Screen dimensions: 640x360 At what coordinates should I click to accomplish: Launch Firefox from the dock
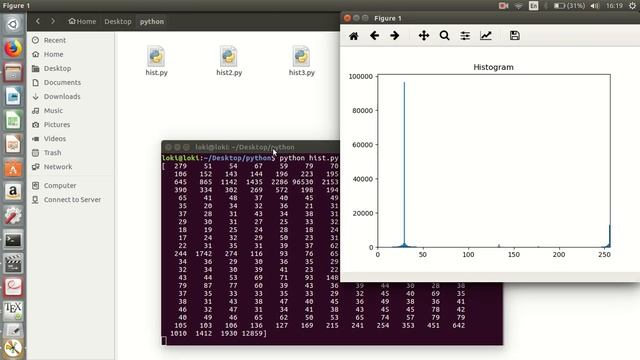[13, 48]
